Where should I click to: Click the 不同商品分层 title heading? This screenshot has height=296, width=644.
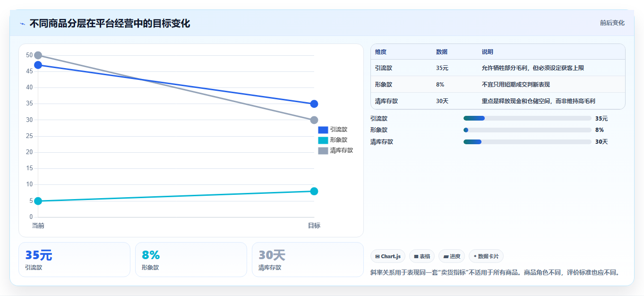click(110, 24)
